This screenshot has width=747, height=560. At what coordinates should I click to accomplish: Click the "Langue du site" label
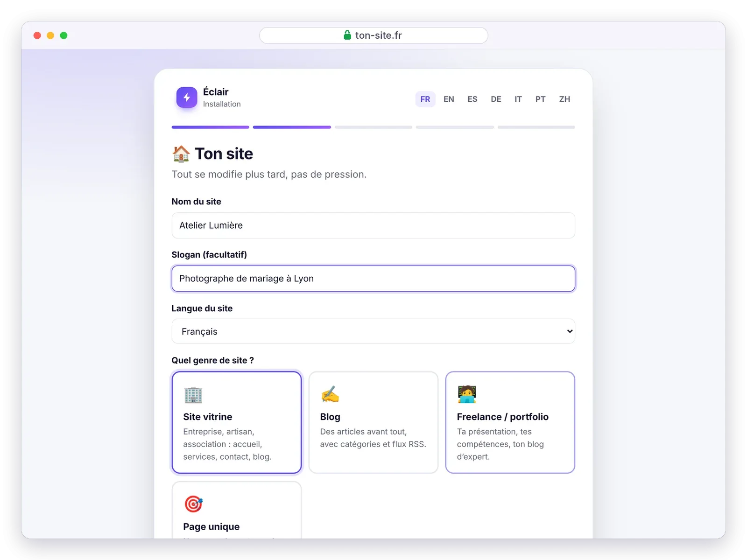[x=202, y=308]
